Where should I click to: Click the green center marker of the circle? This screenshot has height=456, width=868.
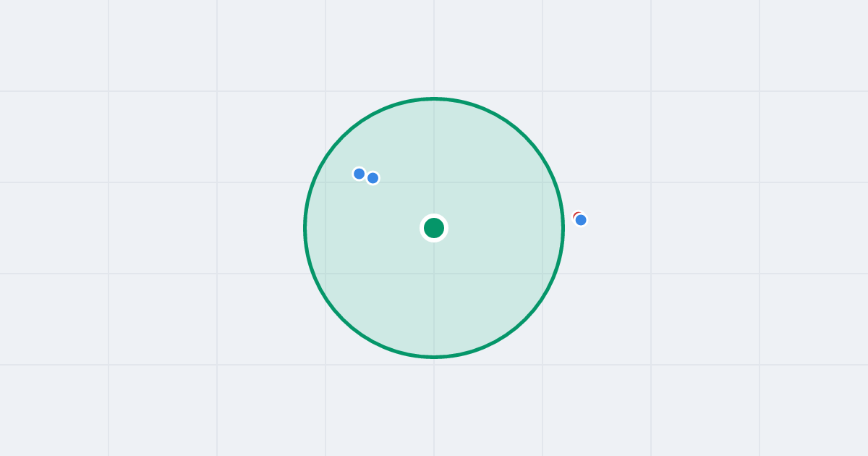pos(434,228)
